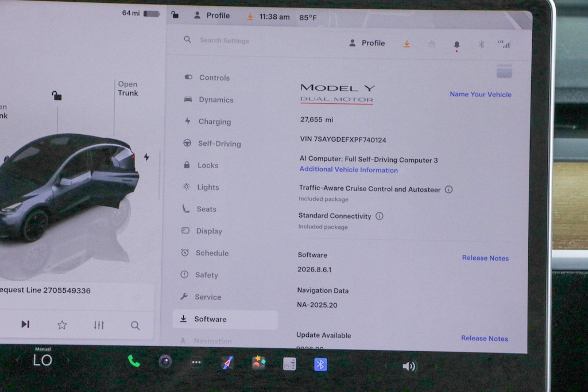The image size is (588, 392).
Task: Tap the volume speaker icon
Action: click(409, 366)
